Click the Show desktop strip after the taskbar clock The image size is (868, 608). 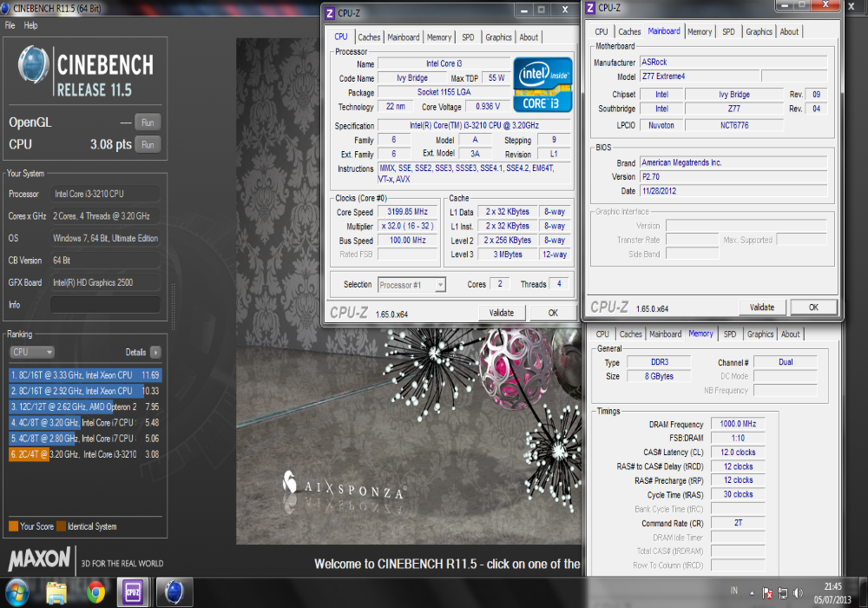864,592
